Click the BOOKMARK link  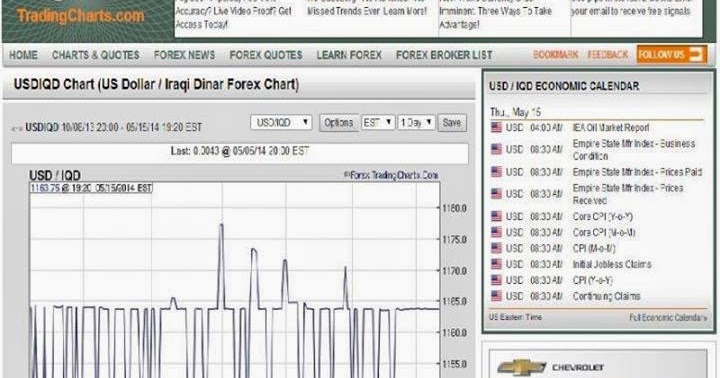point(556,55)
